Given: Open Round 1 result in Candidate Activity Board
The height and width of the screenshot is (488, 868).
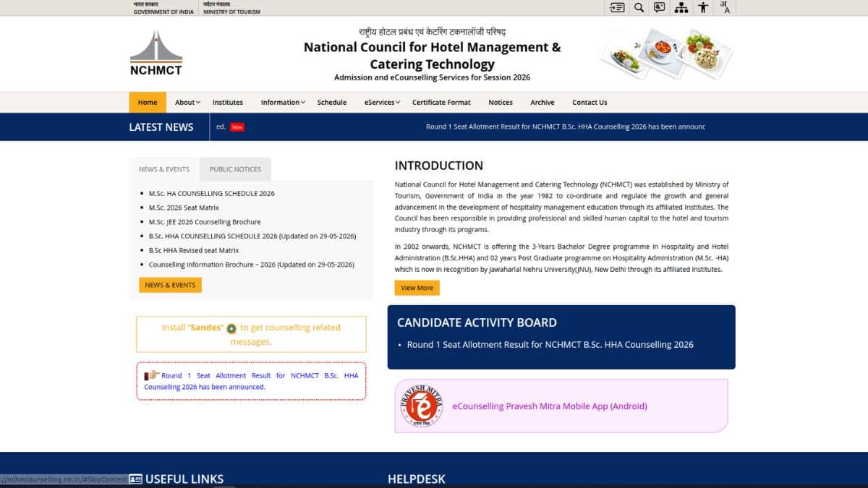Looking at the screenshot, I should click(550, 345).
